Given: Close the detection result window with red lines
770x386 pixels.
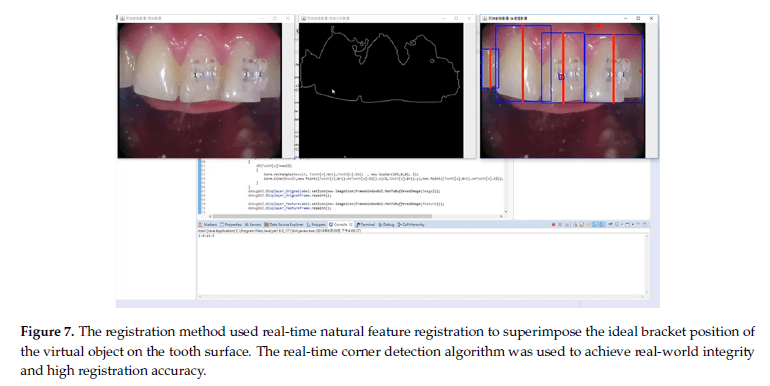Looking at the screenshot, I should pyautogui.click(x=651, y=18).
